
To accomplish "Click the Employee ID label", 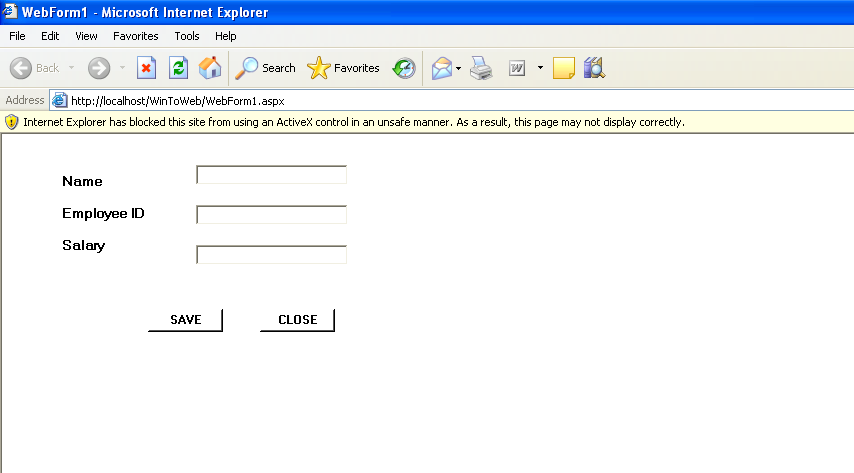I will 103,214.
